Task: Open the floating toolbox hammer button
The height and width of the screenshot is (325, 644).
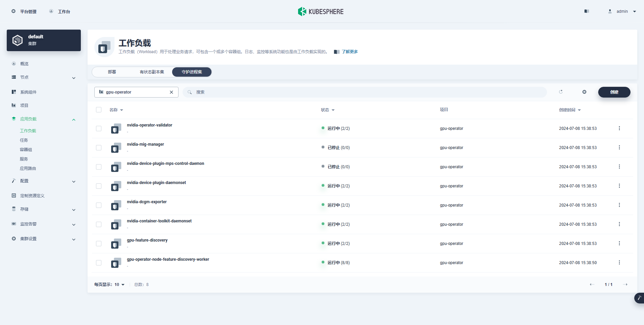Action: coord(639,298)
